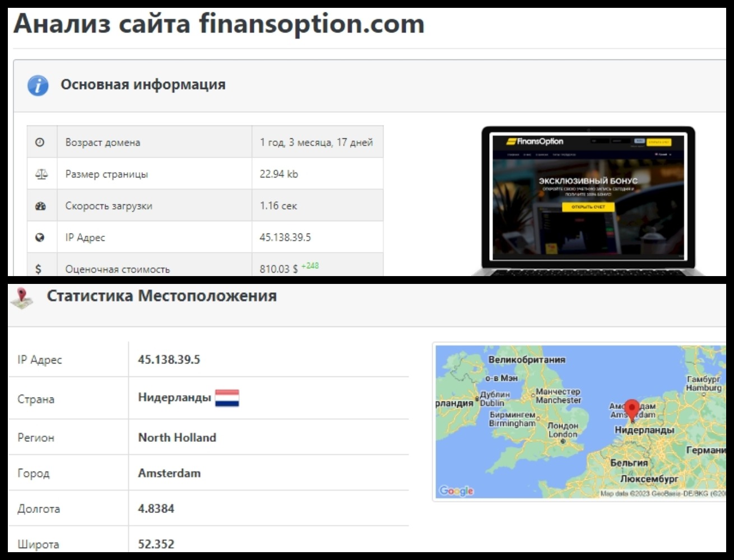Select the value 22.94 kb
The image size is (734, 560).
coord(278,174)
